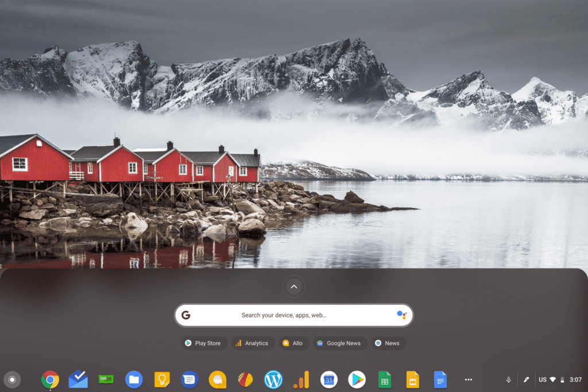Open the status tray at clock
Viewport: 588px width, 392px height.
[x=575, y=379]
